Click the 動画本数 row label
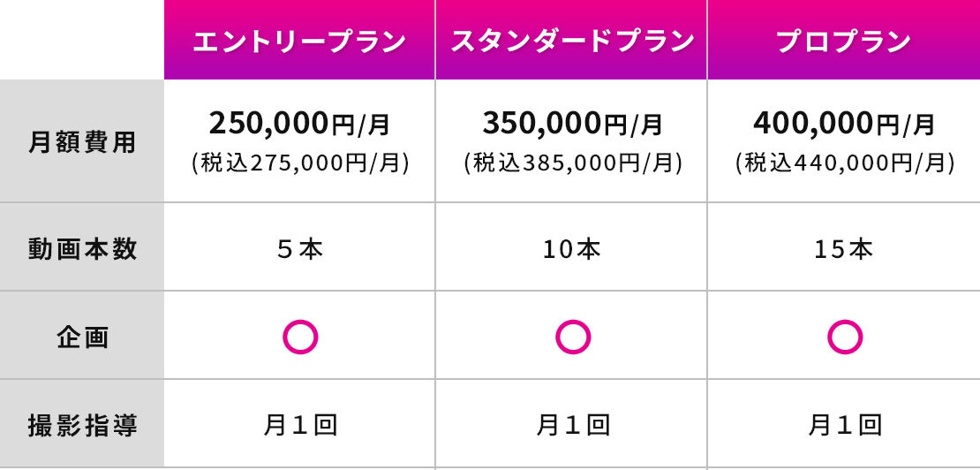The image size is (980, 470). pos(83,249)
